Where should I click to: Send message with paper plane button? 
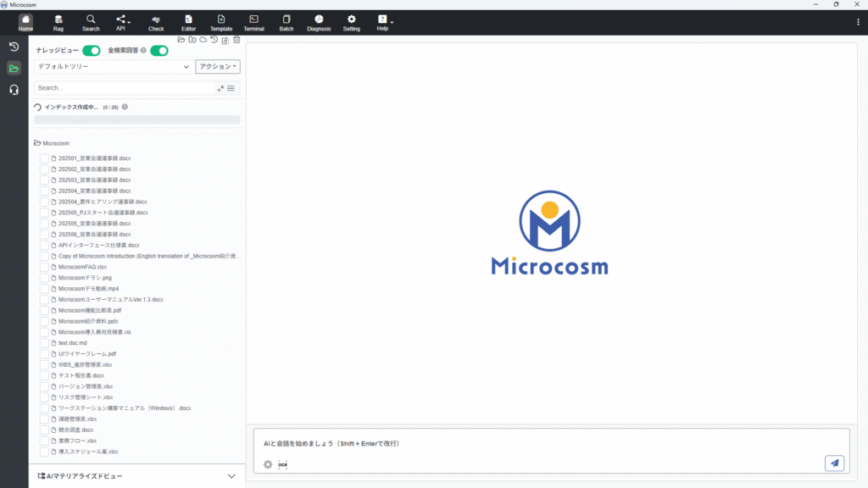pos(834,463)
